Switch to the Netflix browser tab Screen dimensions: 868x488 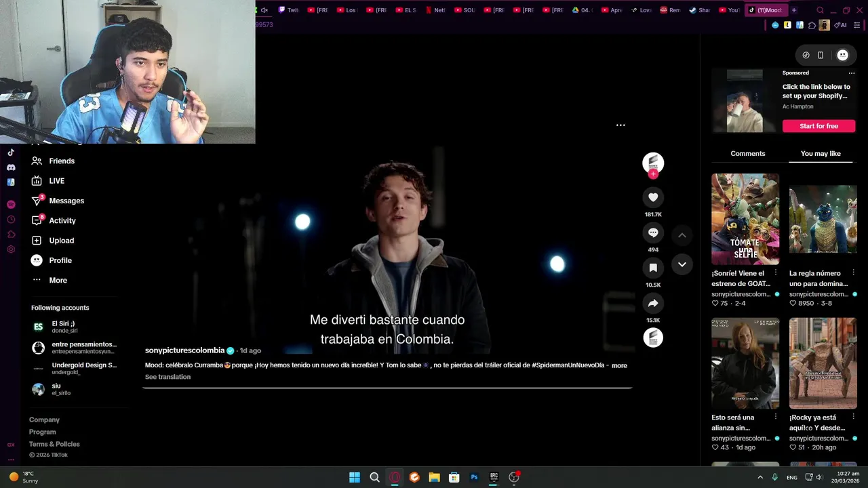[436, 10]
